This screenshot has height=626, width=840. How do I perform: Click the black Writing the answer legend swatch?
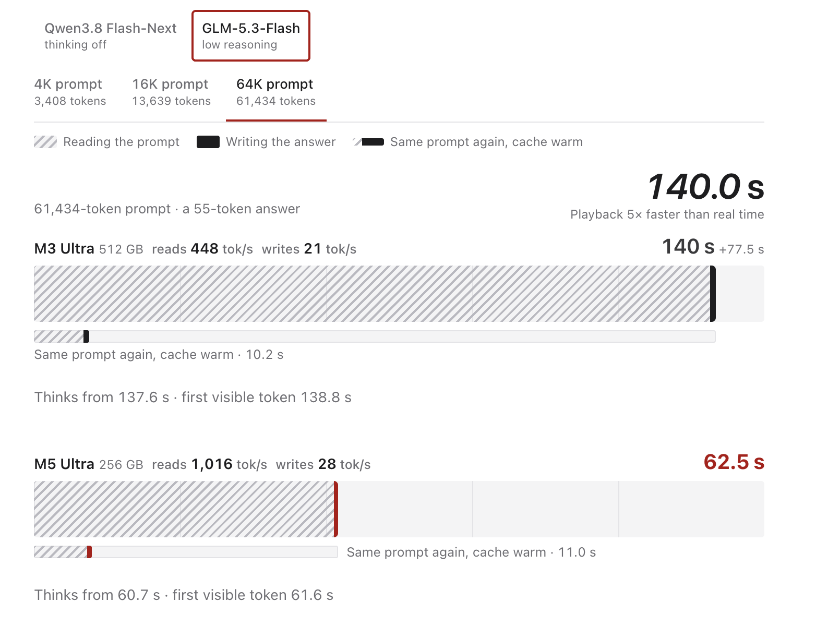208,142
